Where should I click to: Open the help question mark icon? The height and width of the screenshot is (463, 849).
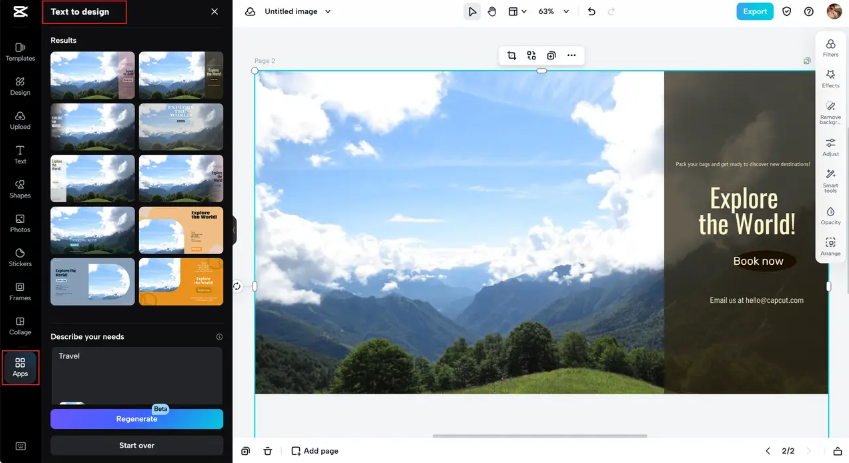(x=808, y=11)
